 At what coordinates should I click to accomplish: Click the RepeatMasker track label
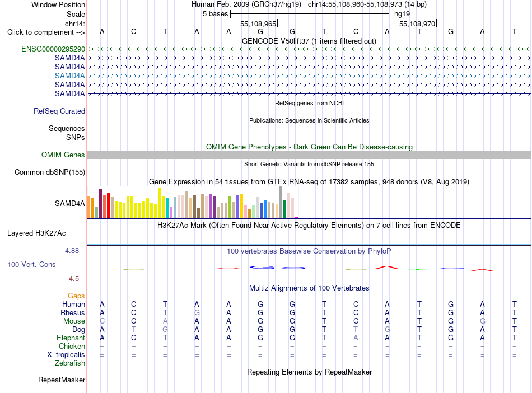click(62, 380)
